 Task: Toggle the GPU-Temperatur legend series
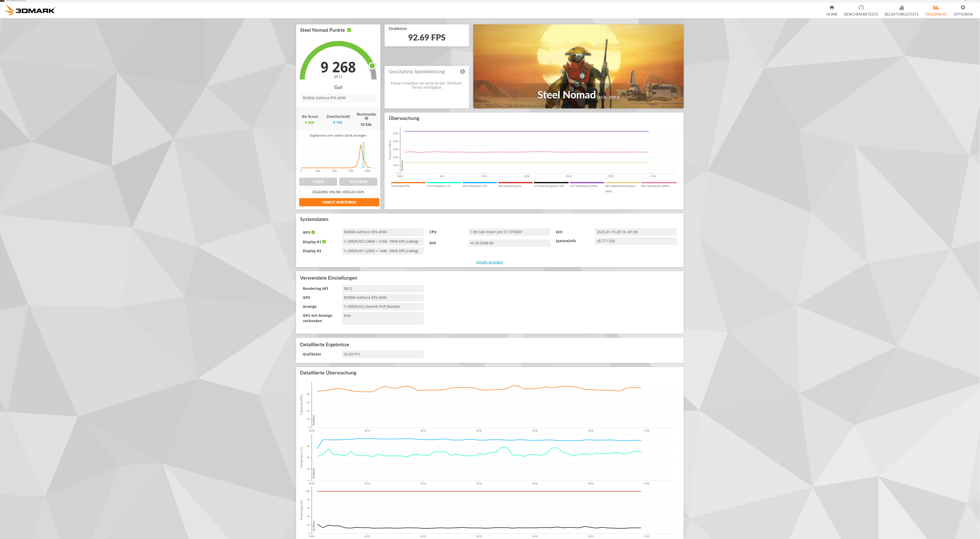click(x=474, y=186)
